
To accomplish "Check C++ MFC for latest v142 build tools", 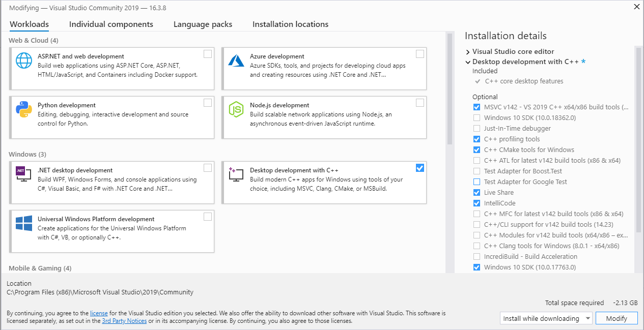I will pyautogui.click(x=477, y=214).
